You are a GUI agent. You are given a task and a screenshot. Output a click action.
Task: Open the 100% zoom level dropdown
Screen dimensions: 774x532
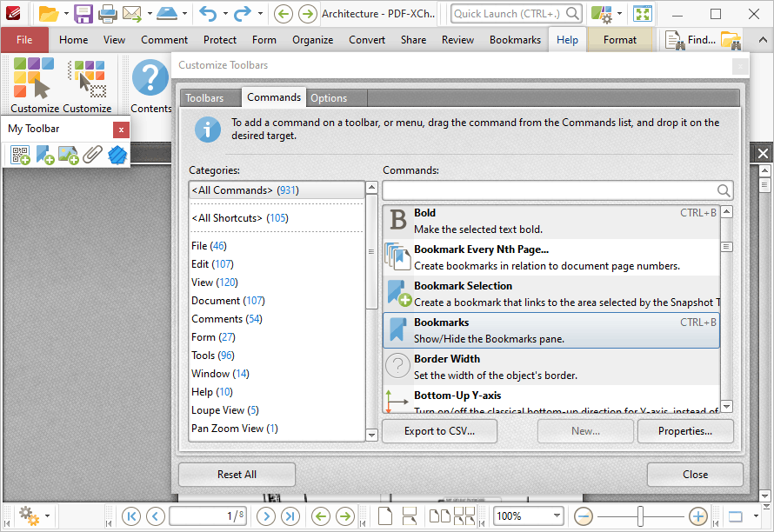click(557, 516)
